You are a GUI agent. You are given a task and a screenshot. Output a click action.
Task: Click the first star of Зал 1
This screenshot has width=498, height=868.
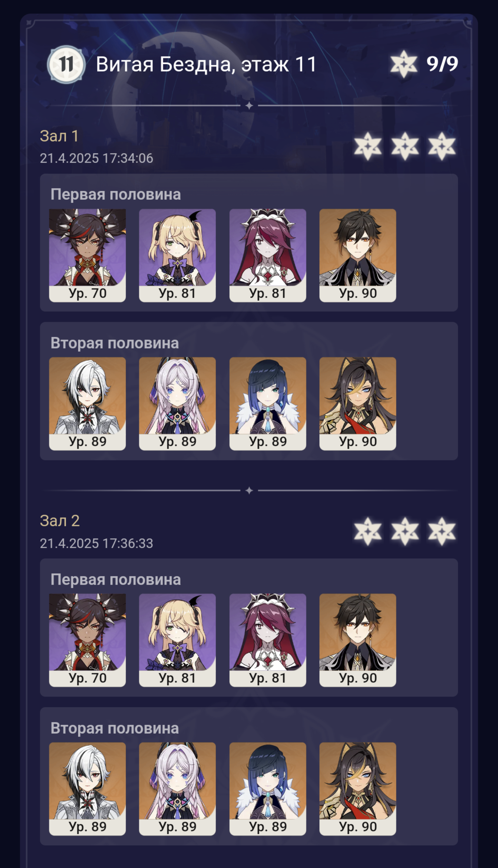368,146
